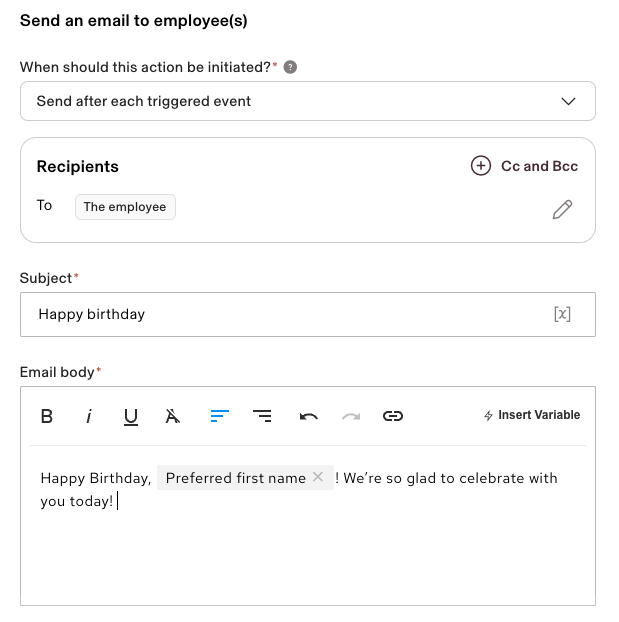Click the Insert Variable button

tap(531, 415)
